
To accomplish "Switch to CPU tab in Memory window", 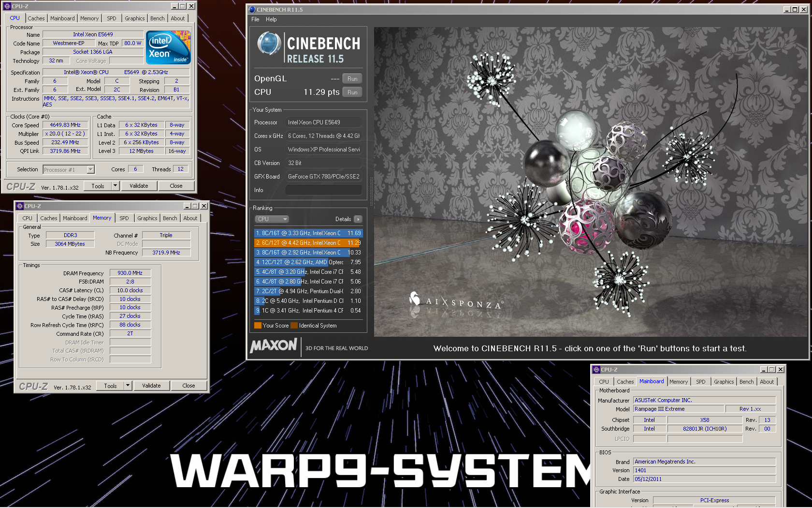I will click(28, 218).
